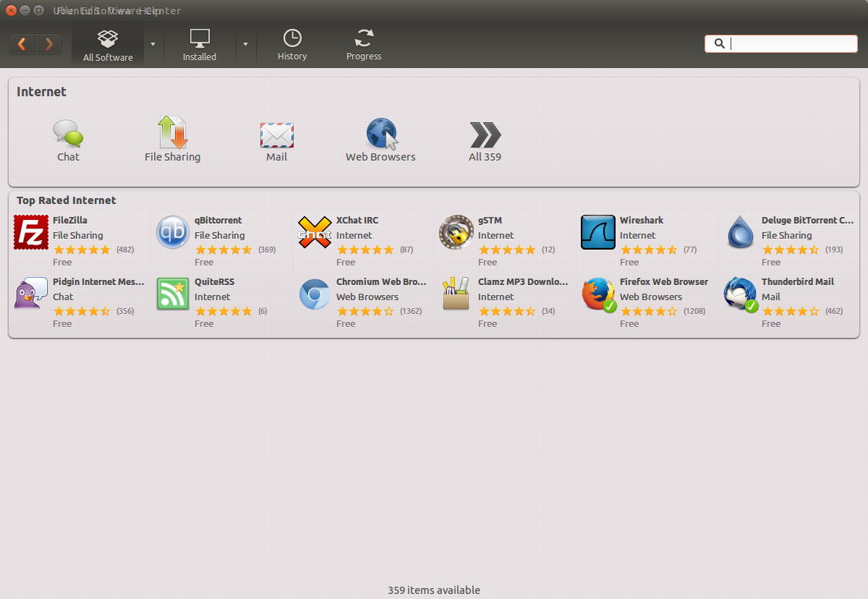Click FileZilla's star rating (482)
Viewport: 868px width, 599px height.
pyautogui.click(x=82, y=250)
